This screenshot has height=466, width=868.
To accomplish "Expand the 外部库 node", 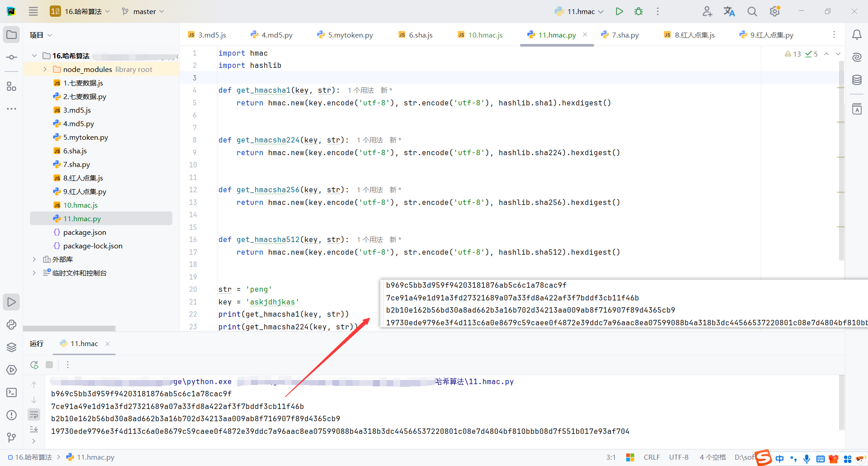I will click(34, 259).
